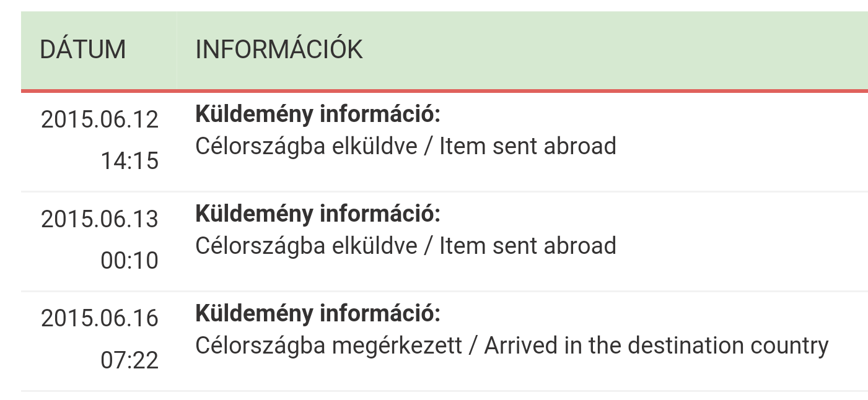Select the 00:10 time entry
This screenshot has height=400, width=868.
129,261
